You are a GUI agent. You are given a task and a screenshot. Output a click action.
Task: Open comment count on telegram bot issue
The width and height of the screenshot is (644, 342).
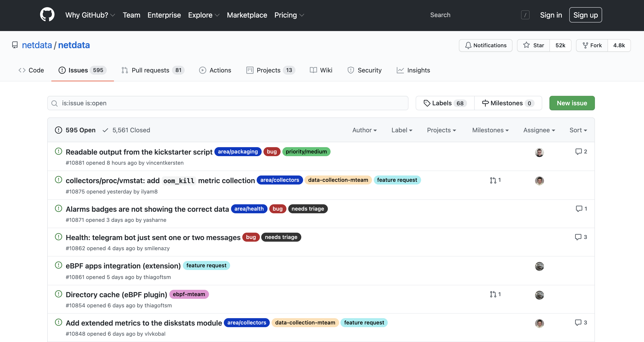[x=581, y=237]
